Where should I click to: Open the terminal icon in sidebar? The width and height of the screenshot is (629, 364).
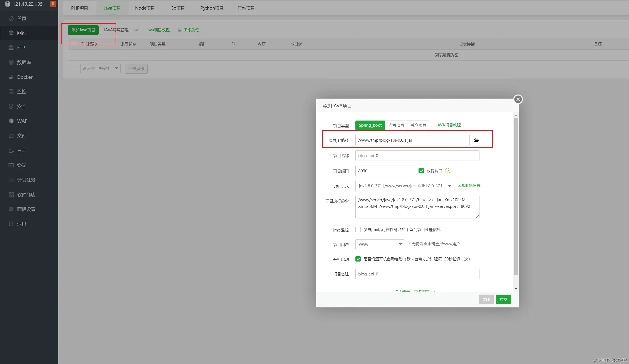[x=11, y=165]
